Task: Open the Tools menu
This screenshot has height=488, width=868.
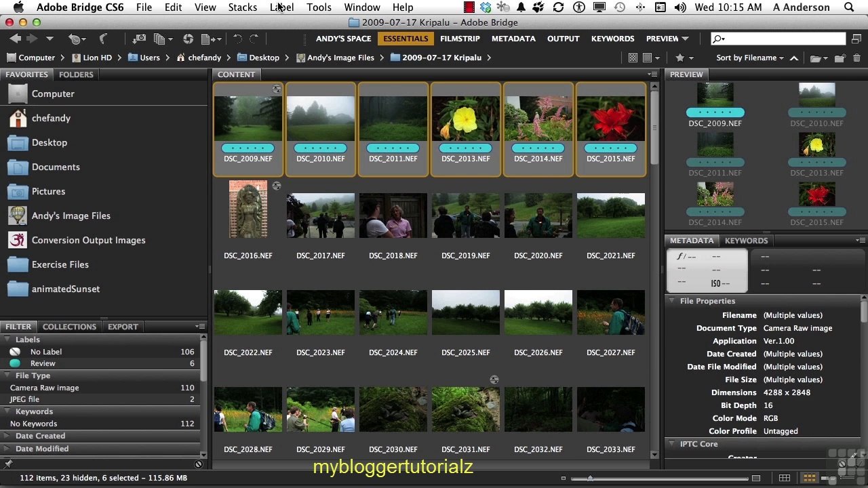Action: click(x=319, y=7)
